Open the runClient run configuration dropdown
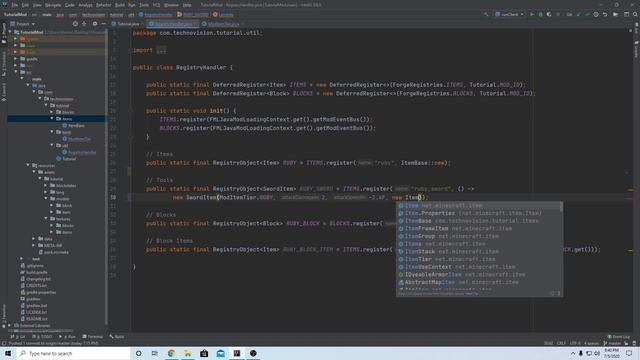640x360 pixels. 509,14
